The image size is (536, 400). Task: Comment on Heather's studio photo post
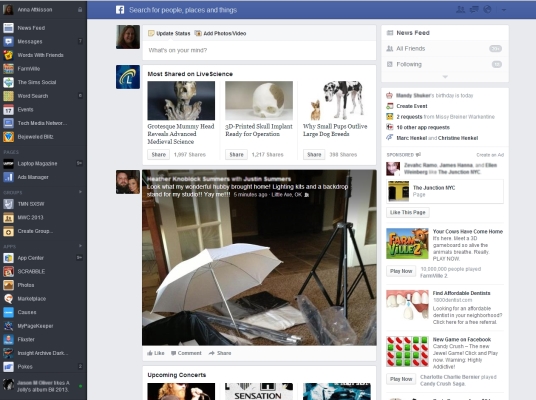click(x=186, y=353)
